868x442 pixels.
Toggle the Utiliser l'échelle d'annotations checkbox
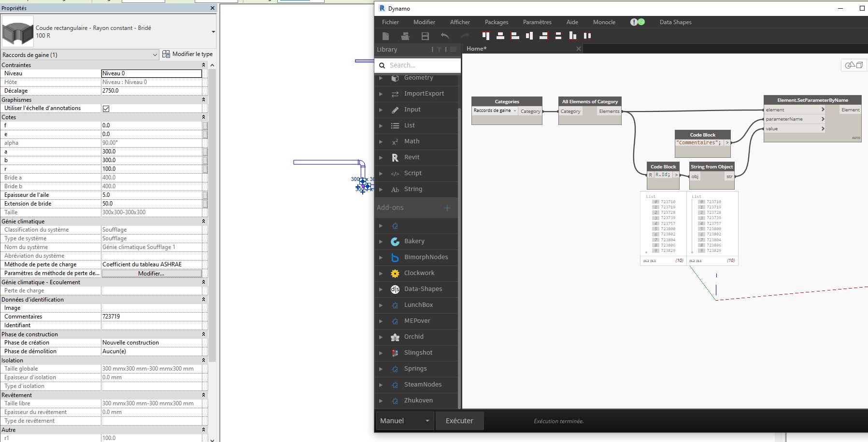tap(106, 109)
